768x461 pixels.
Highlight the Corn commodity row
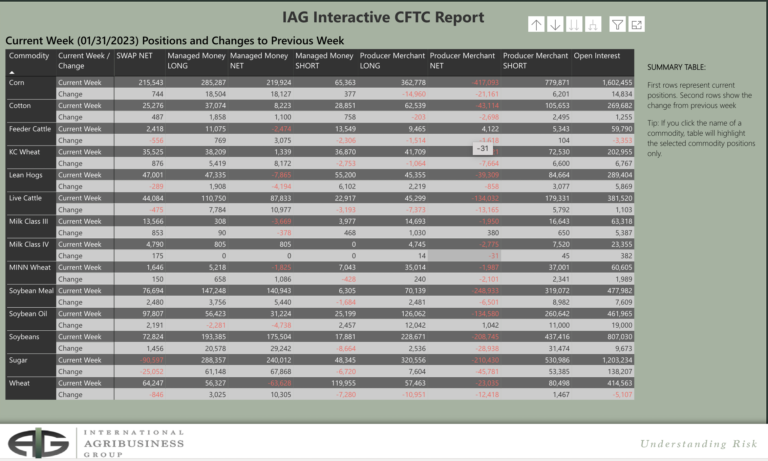[17, 82]
